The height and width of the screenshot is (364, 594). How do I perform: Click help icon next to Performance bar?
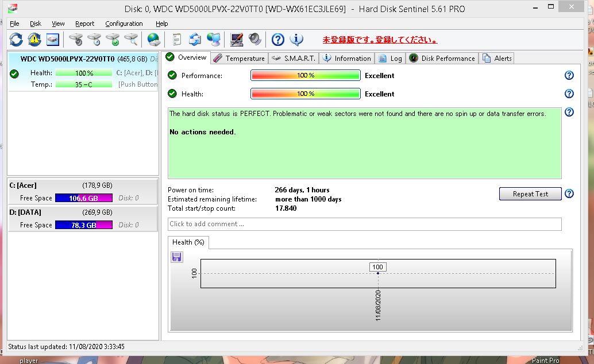click(x=569, y=75)
